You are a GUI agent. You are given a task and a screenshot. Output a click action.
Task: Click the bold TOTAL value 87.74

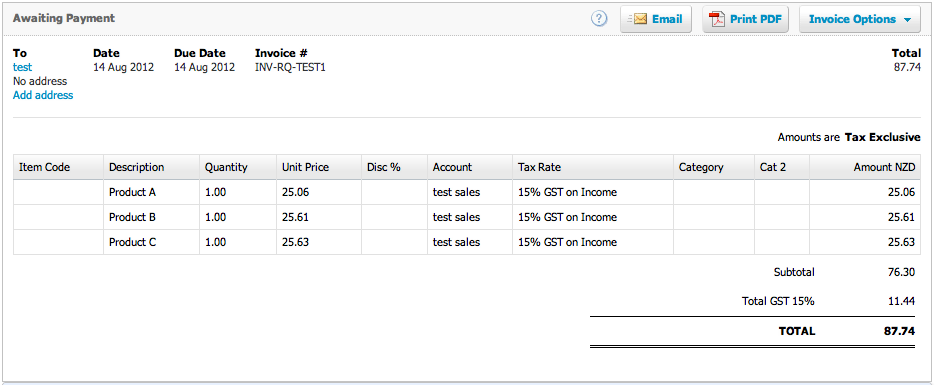click(899, 331)
